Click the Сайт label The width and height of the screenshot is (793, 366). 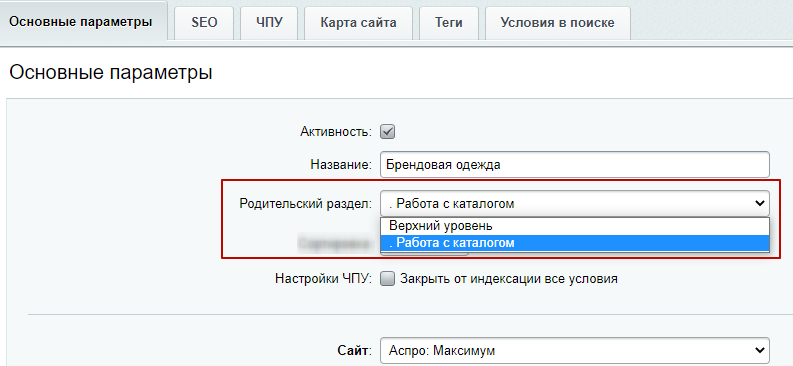tap(355, 350)
